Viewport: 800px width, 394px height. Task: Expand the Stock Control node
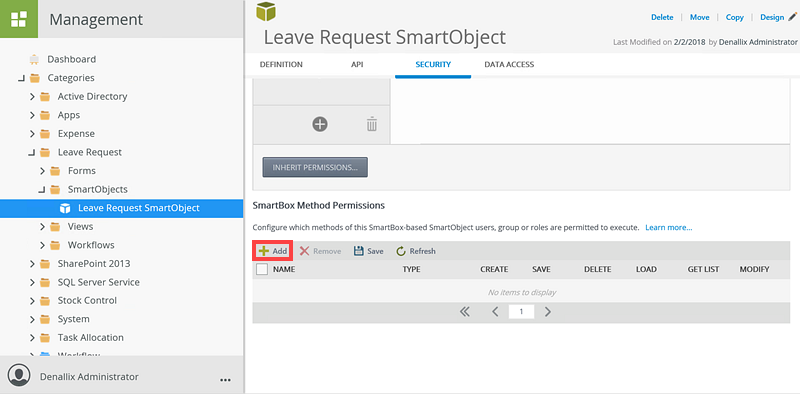click(x=32, y=301)
